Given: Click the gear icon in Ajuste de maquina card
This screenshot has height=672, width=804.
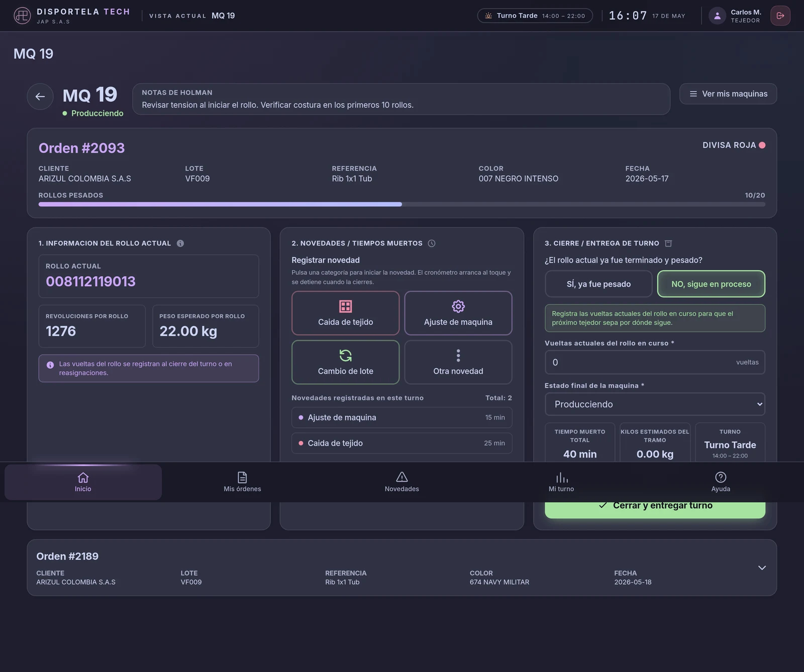Looking at the screenshot, I should (x=458, y=306).
